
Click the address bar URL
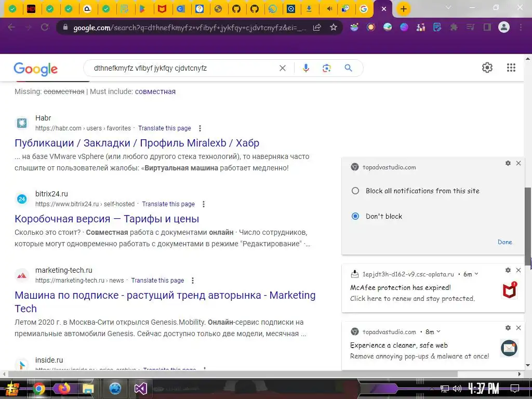tap(189, 28)
